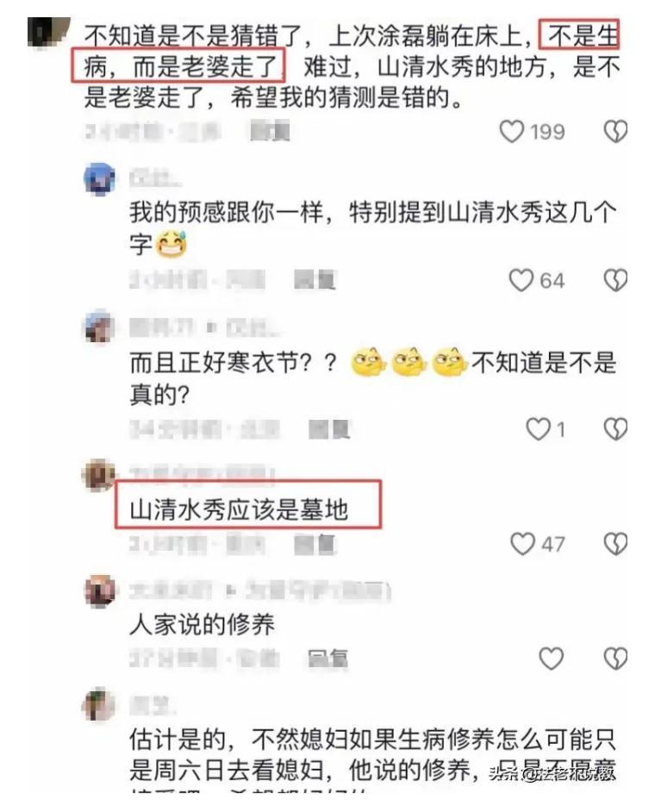Dislike the comment with 199 likes
The height and width of the screenshot is (812, 655).
pyautogui.click(x=615, y=131)
